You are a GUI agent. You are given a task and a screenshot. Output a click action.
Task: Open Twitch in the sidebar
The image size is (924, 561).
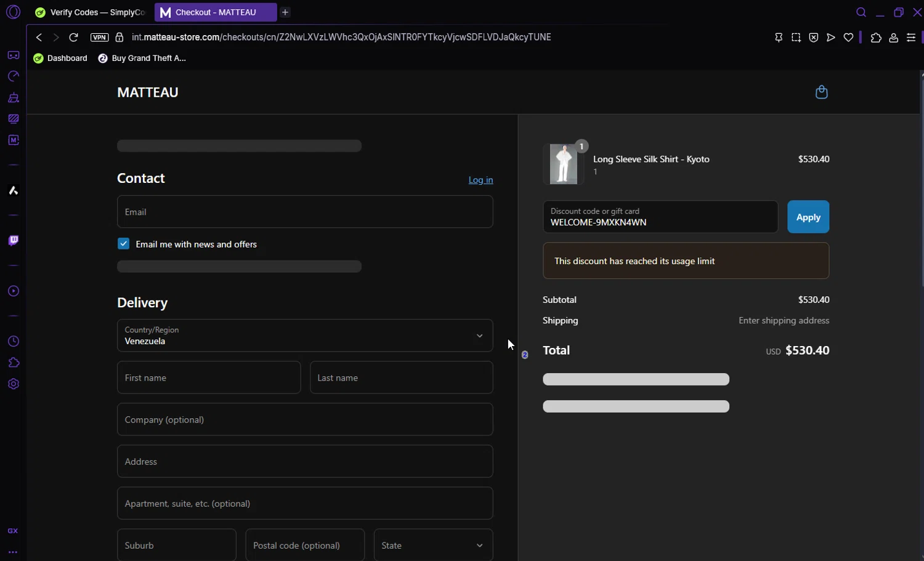tap(13, 241)
